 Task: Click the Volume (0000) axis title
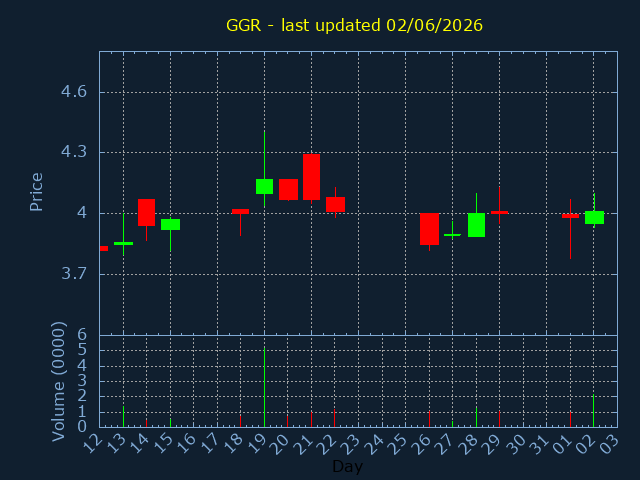[x=59, y=382]
